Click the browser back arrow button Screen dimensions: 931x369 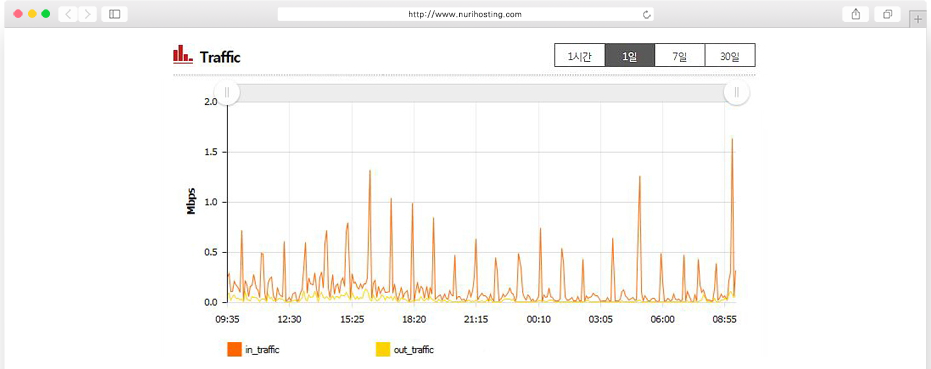pyautogui.click(x=68, y=14)
